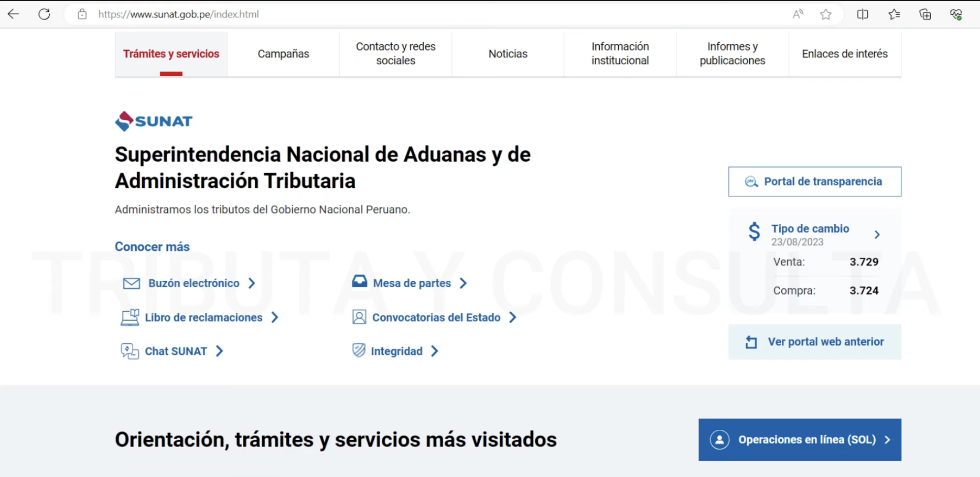Expand Libro de reclamaciones with its chevron
This screenshot has height=477, width=980.
pyautogui.click(x=275, y=318)
